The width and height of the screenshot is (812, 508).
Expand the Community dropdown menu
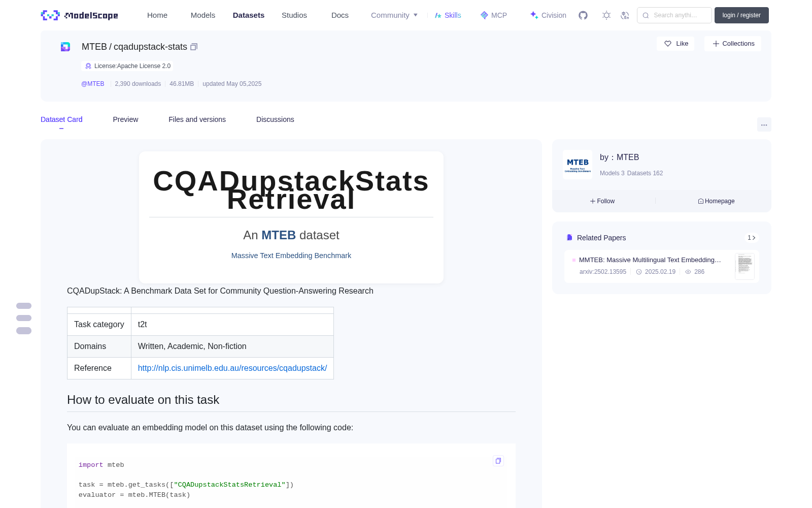point(394,15)
